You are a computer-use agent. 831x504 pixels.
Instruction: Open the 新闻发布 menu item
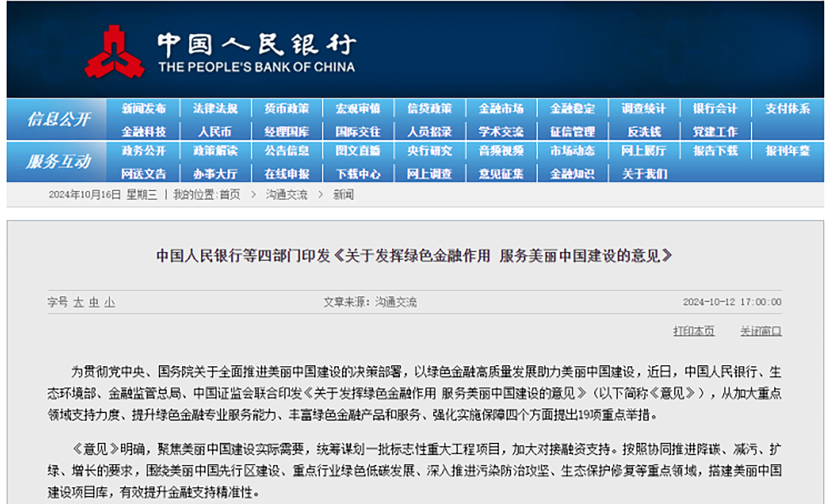click(144, 109)
